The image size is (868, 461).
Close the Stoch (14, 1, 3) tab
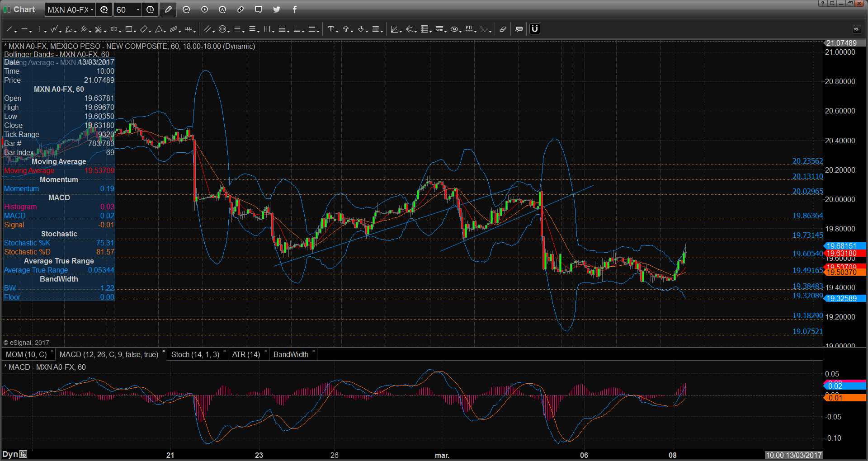[225, 351]
